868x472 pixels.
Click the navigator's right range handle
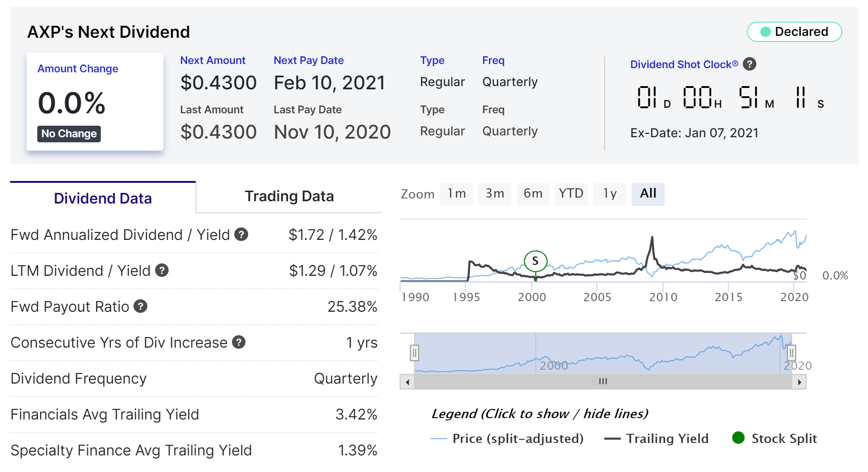click(791, 353)
